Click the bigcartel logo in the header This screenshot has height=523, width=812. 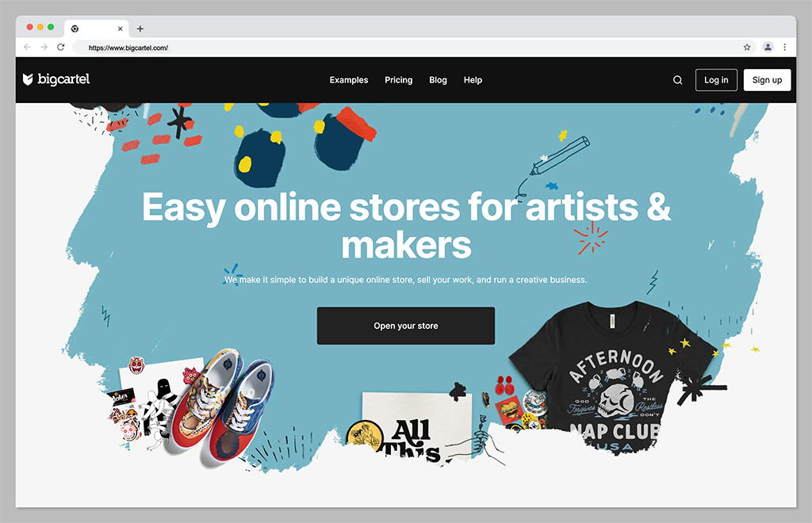click(x=56, y=79)
